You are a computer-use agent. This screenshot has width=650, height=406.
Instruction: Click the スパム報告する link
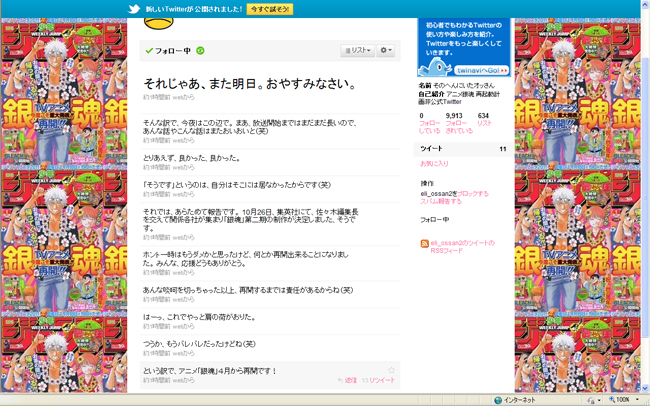[x=441, y=201]
